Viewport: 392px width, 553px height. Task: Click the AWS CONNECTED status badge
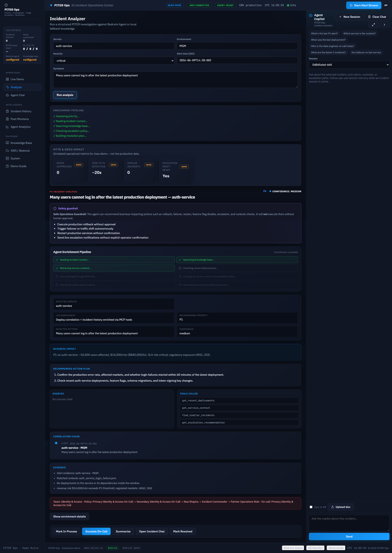[199, 5]
